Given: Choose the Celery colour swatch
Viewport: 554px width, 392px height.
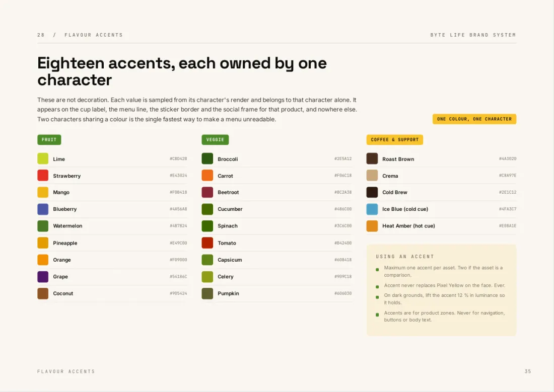Looking at the screenshot, I should [207, 277].
